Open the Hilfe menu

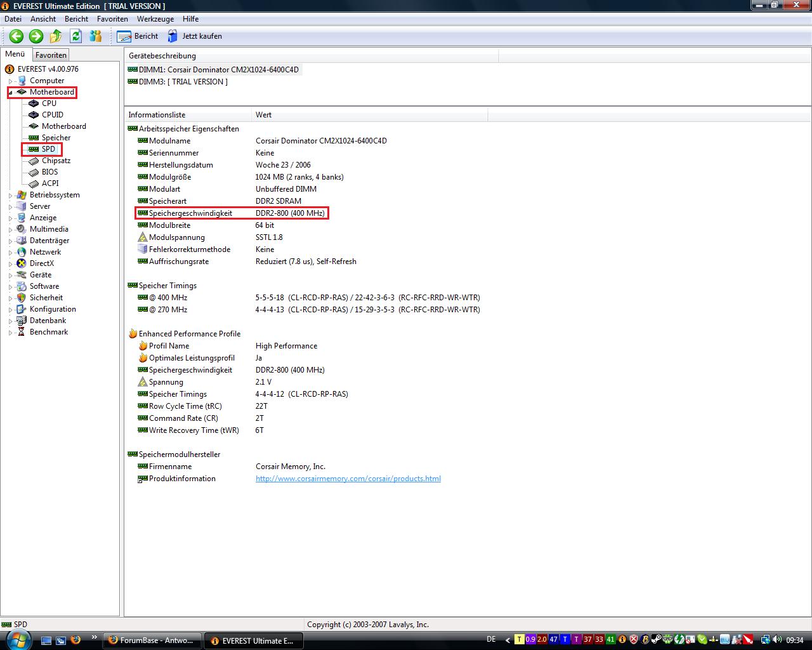[x=190, y=19]
